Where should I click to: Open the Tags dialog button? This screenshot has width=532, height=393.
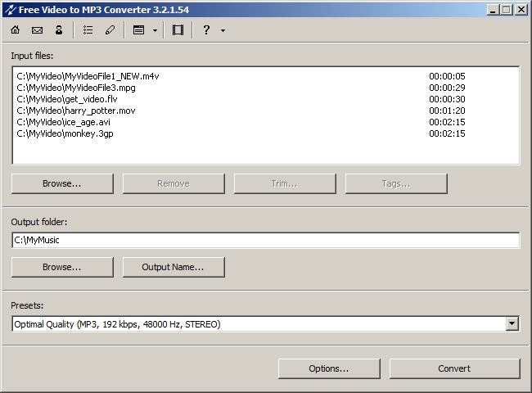coord(396,183)
